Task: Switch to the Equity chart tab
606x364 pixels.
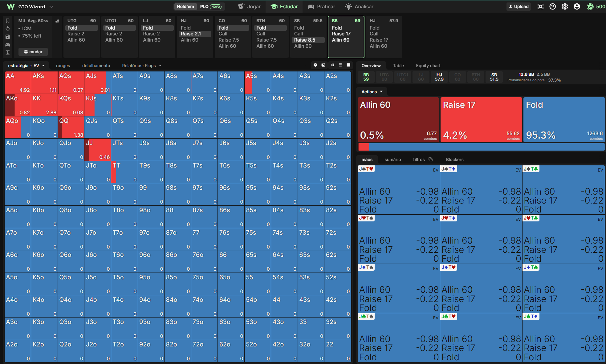Action: tap(428, 66)
